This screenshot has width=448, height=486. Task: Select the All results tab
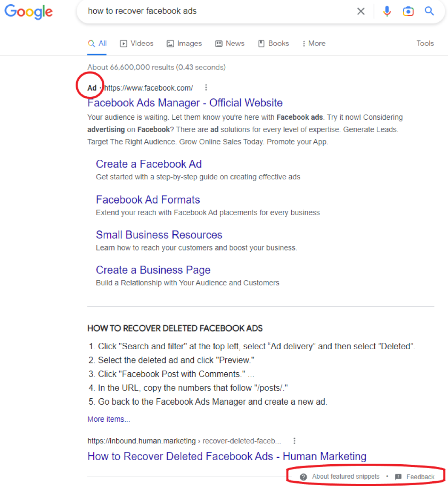(x=97, y=43)
